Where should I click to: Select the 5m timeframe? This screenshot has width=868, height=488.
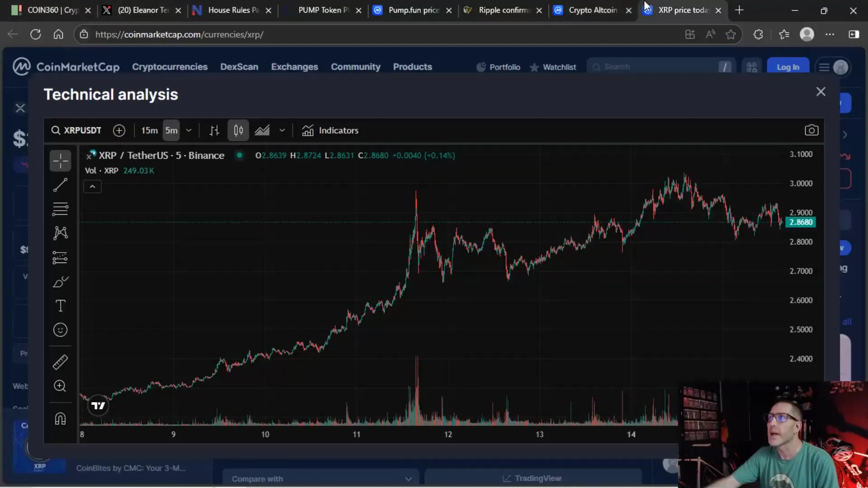tap(171, 131)
